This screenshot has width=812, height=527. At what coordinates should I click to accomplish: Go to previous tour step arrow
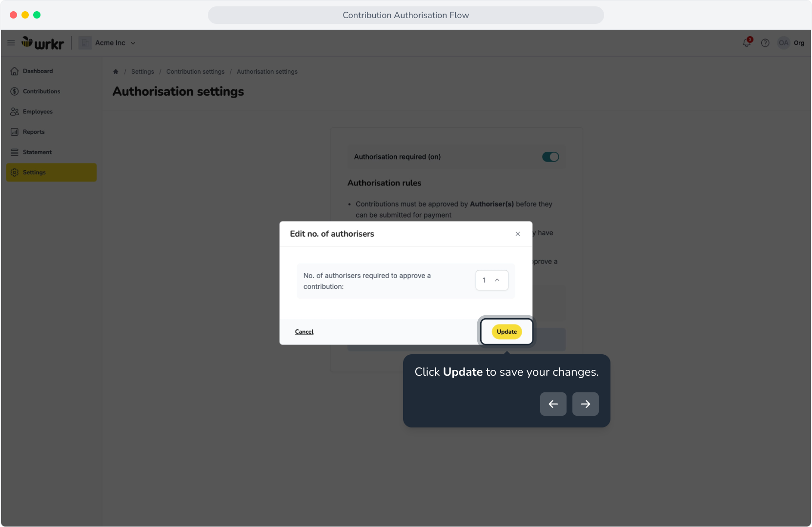pos(553,404)
